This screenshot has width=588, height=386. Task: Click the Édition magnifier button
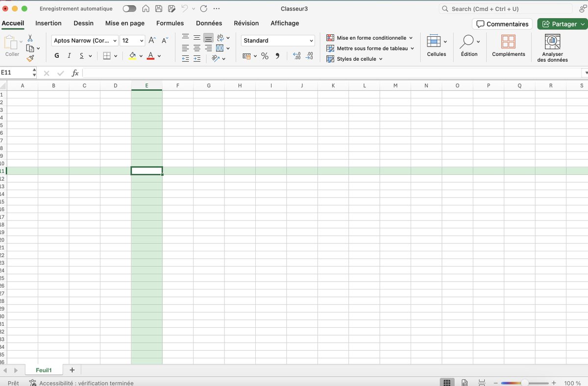469,46
